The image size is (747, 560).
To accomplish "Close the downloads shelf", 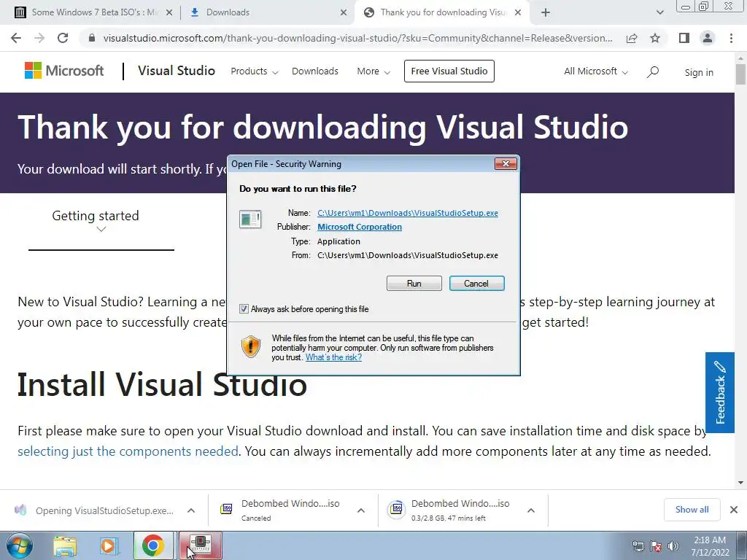I will pyautogui.click(x=734, y=510).
